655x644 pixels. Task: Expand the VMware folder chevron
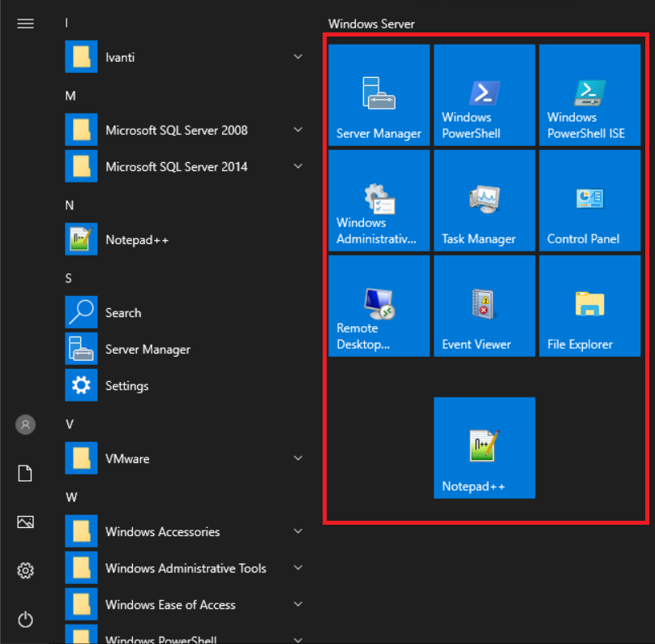coord(298,459)
